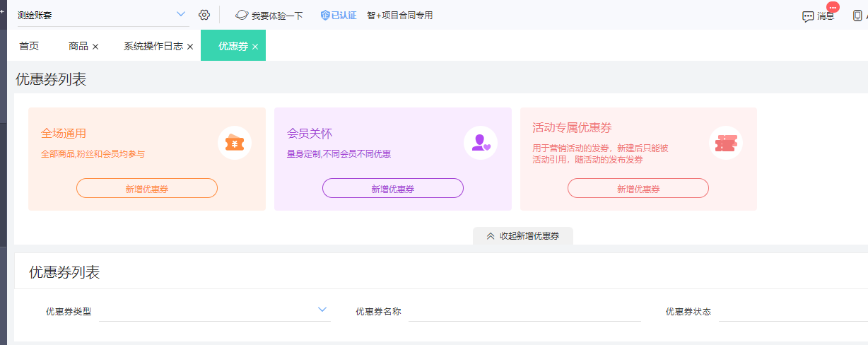
Task: Click the 活动专属优惠券 card title
Action: click(572, 128)
